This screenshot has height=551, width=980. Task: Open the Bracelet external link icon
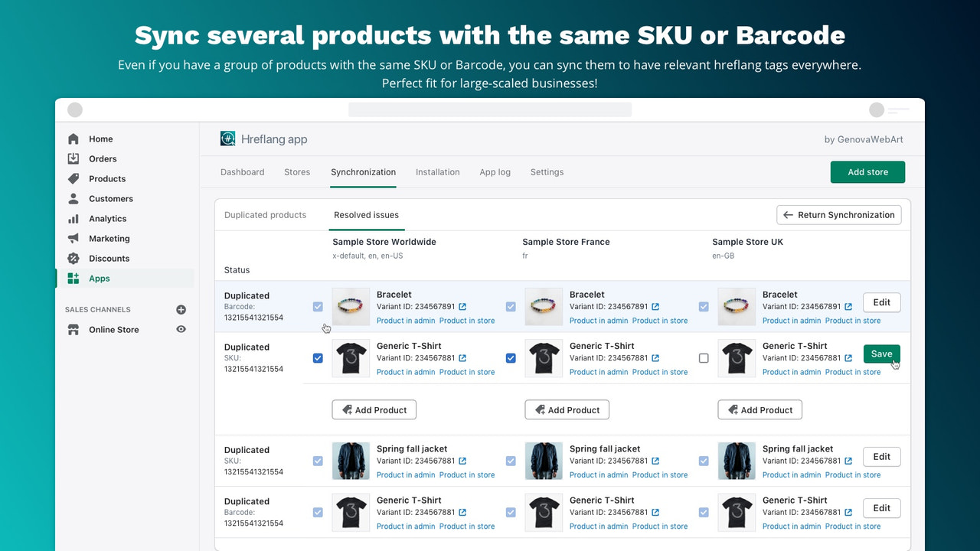coord(462,306)
